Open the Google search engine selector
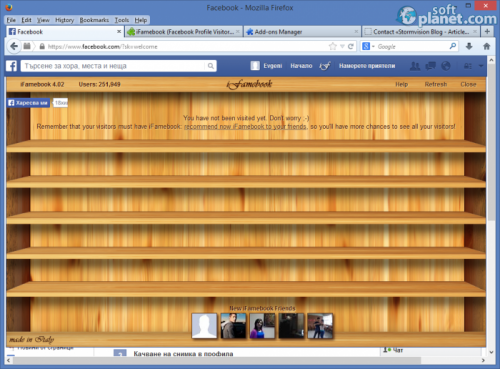500x369 pixels. (x=368, y=46)
